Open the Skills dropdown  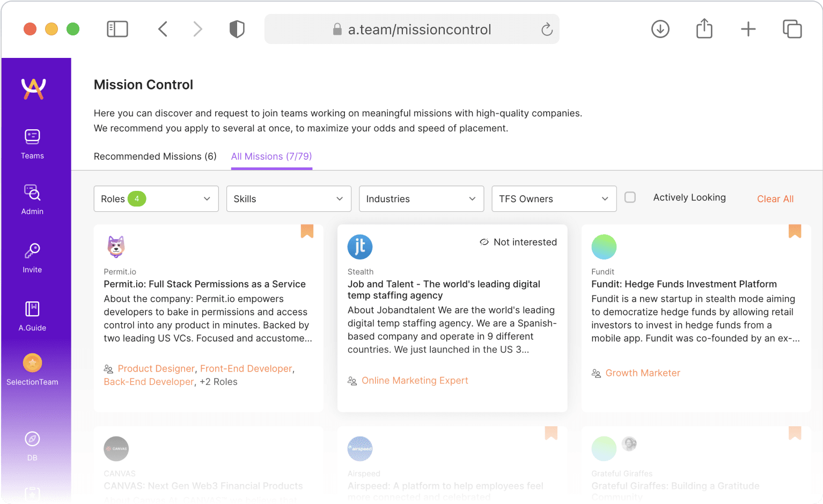[x=288, y=199]
